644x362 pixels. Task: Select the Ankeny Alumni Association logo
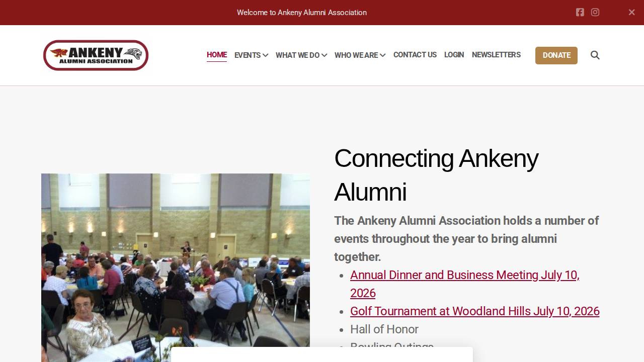pyautogui.click(x=96, y=55)
